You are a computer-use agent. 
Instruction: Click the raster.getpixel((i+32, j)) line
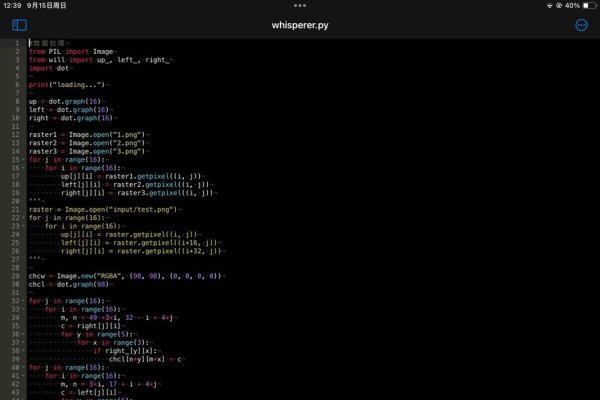pyautogui.click(x=143, y=251)
